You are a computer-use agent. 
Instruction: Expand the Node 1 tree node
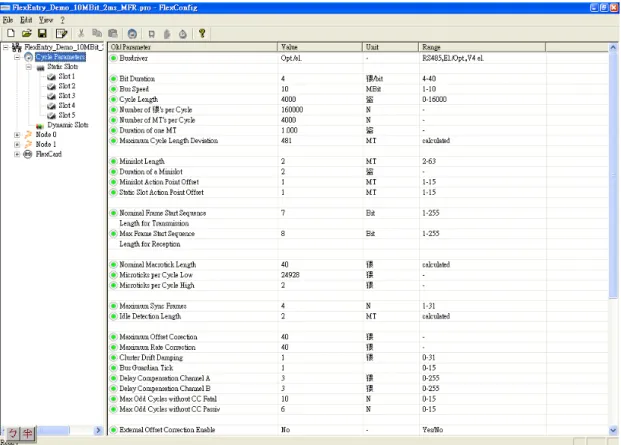(17, 145)
